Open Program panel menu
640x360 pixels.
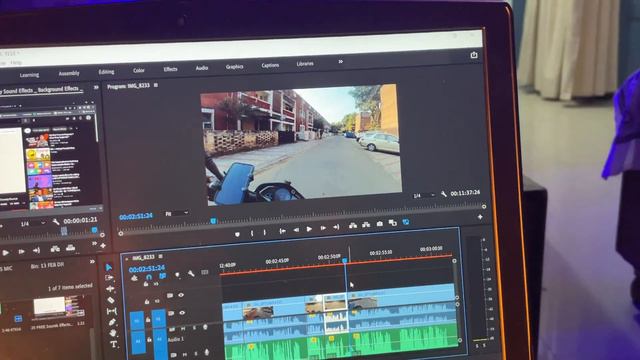point(156,85)
